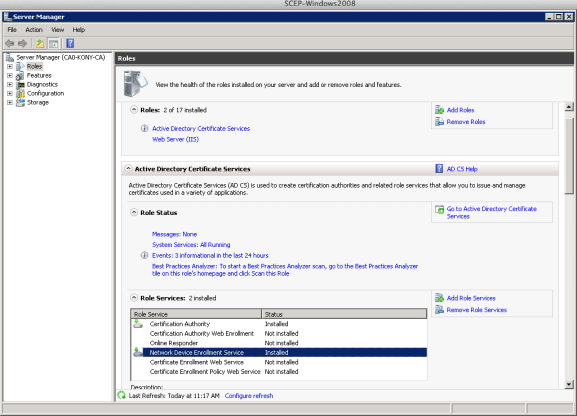Image resolution: width=577 pixels, height=416 pixels.
Task: Click the Best Practices Analyzer link
Action: tap(285, 270)
